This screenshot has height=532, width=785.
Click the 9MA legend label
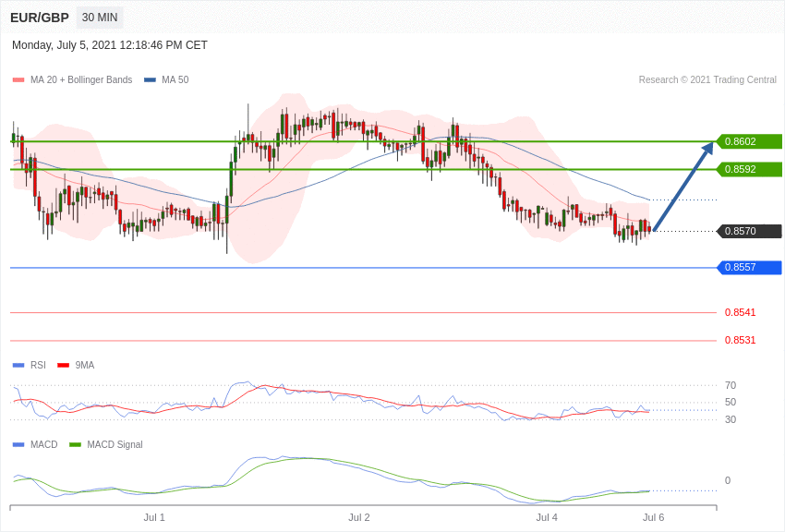click(85, 366)
